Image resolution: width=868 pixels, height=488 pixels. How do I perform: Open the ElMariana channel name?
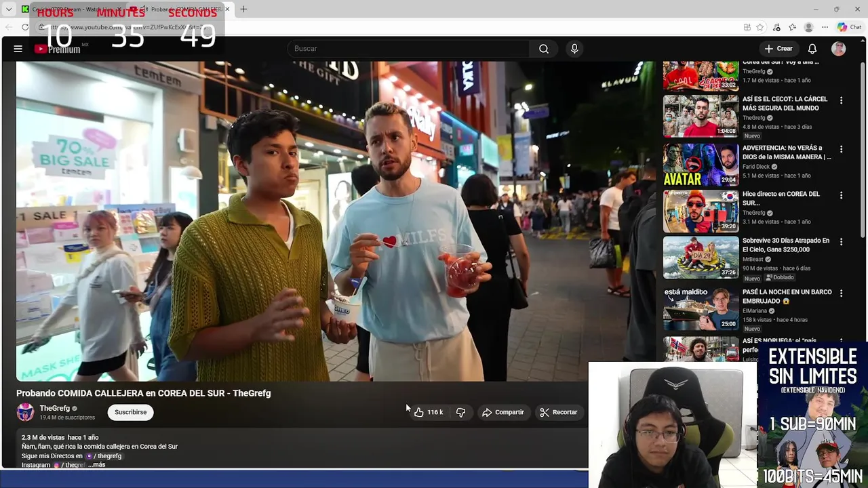click(x=755, y=311)
